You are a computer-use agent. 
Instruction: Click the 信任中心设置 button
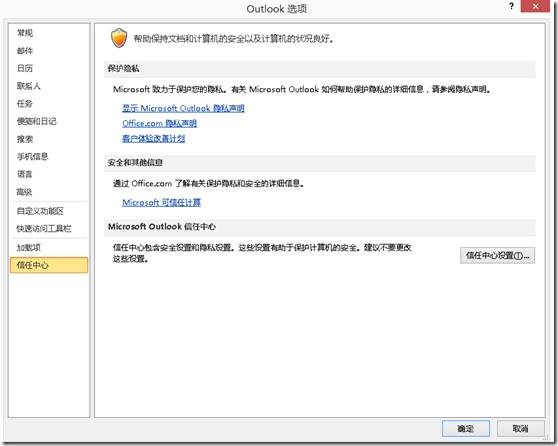click(497, 256)
